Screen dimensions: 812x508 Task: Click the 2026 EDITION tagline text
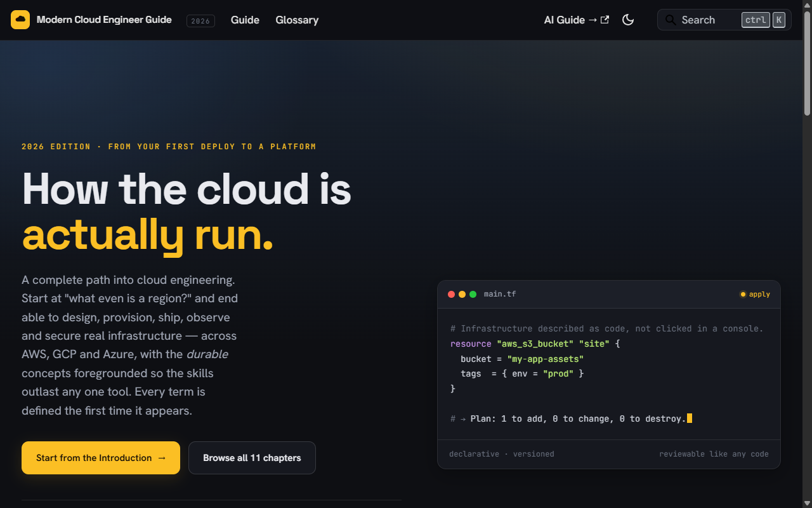[x=169, y=147]
